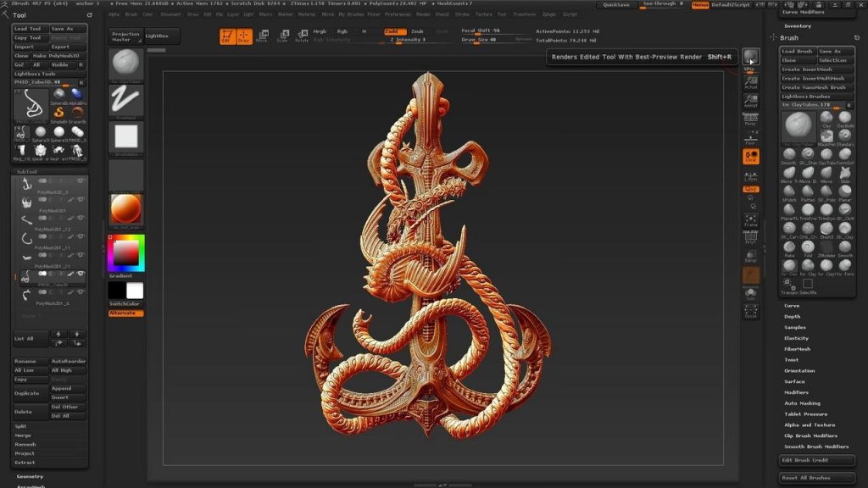Image resolution: width=868 pixels, height=488 pixels.
Task: Click the Projection Master button
Action: pos(125,36)
